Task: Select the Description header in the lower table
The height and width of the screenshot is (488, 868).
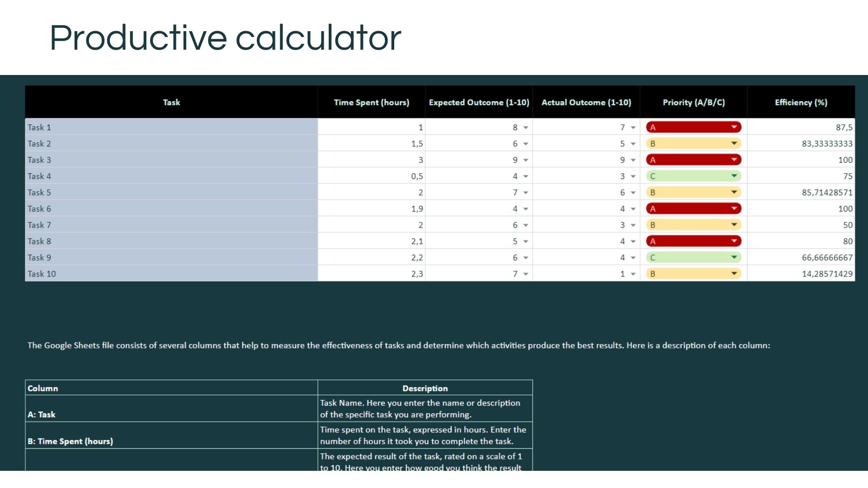Action: pyautogui.click(x=425, y=388)
